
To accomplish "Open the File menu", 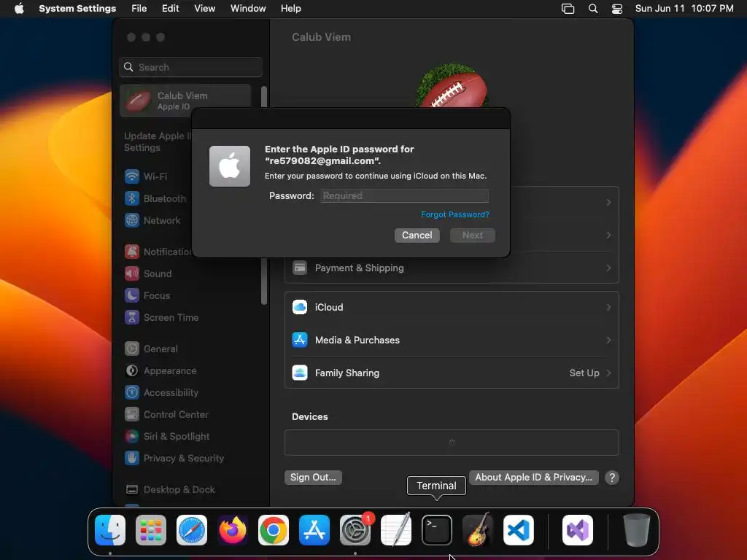I will 139,9.
